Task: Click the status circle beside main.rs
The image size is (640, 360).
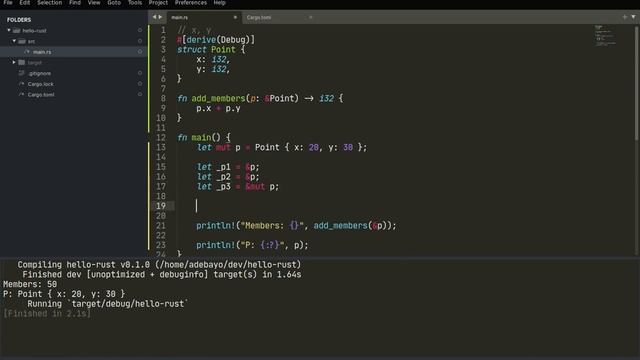Action: tap(140, 51)
